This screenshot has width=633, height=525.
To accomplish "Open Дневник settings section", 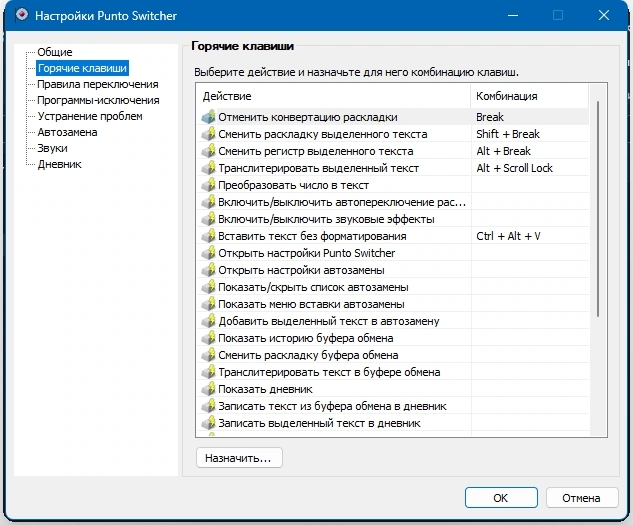I will pos(60,164).
